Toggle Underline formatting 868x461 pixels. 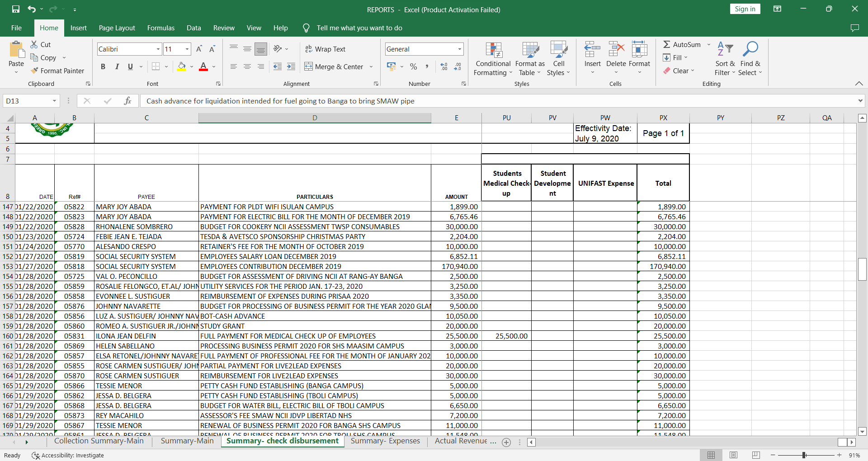[130, 66]
